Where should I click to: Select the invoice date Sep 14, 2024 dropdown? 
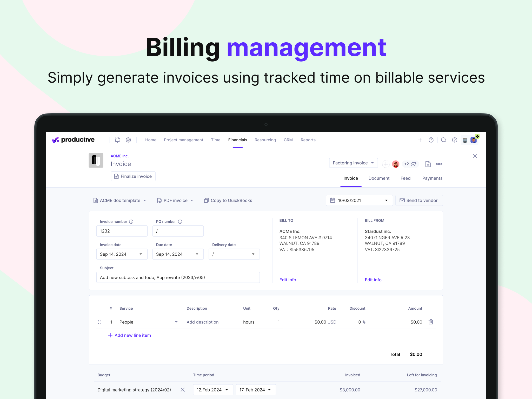coord(122,254)
